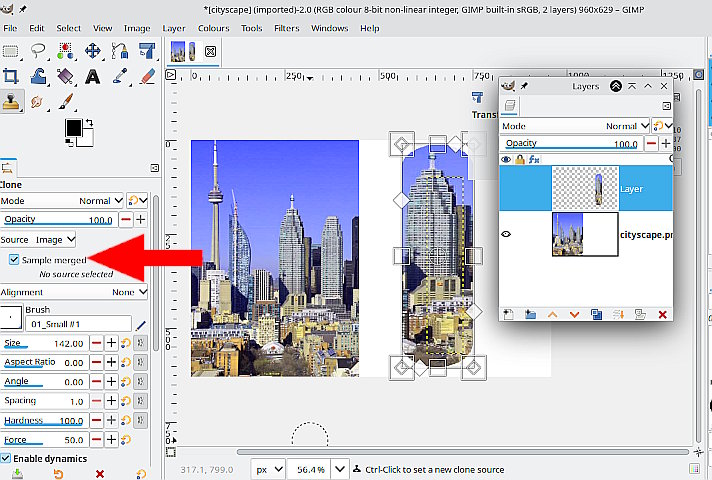Increase brush Size with plus button
The height and width of the screenshot is (480, 712).
[113, 343]
